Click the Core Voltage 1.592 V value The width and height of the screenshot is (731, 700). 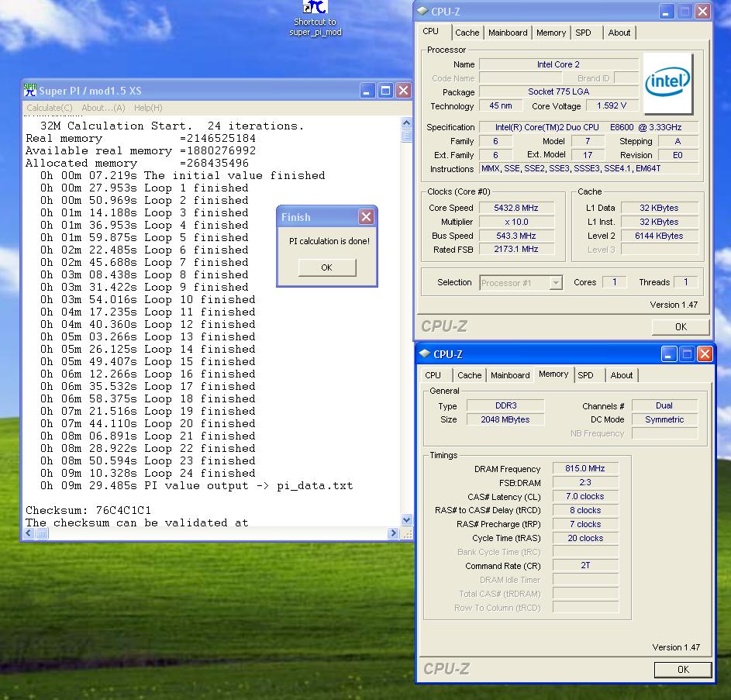pyautogui.click(x=612, y=105)
